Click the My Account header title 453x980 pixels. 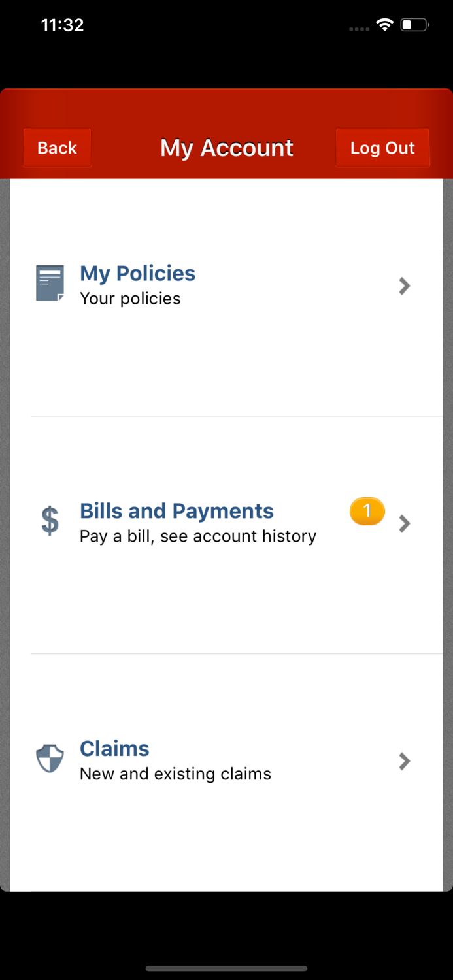[x=227, y=148]
